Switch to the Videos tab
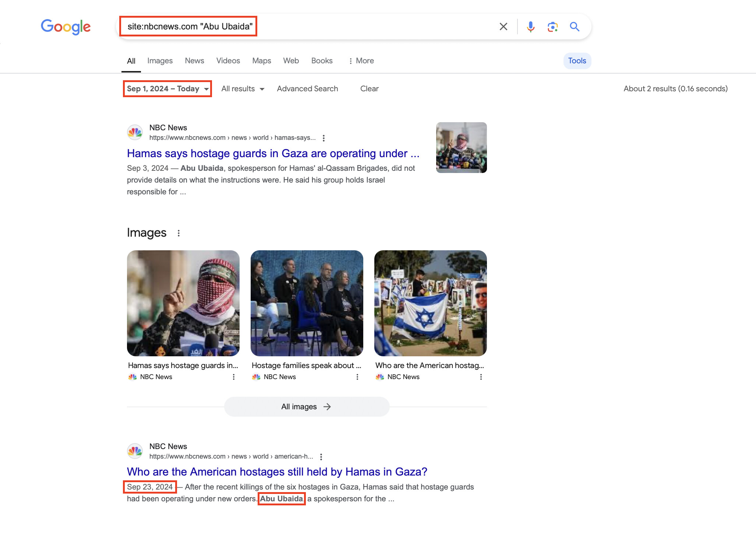The width and height of the screenshot is (756, 544). (228, 61)
